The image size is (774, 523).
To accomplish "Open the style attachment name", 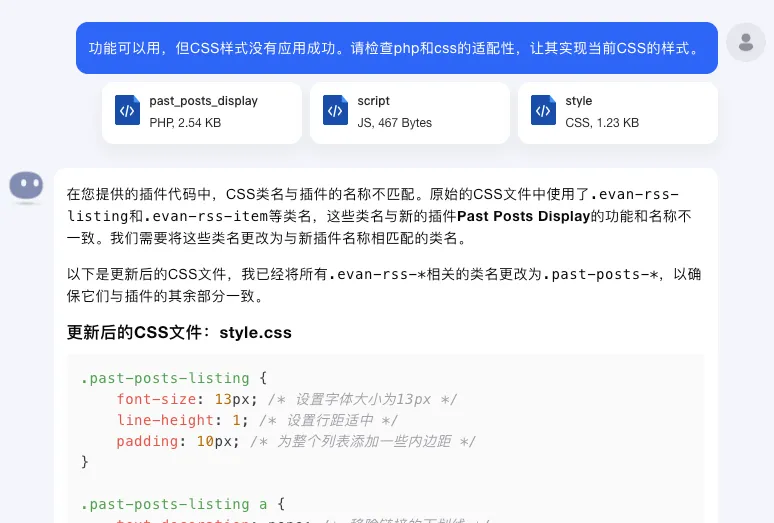I will (x=578, y=101).
